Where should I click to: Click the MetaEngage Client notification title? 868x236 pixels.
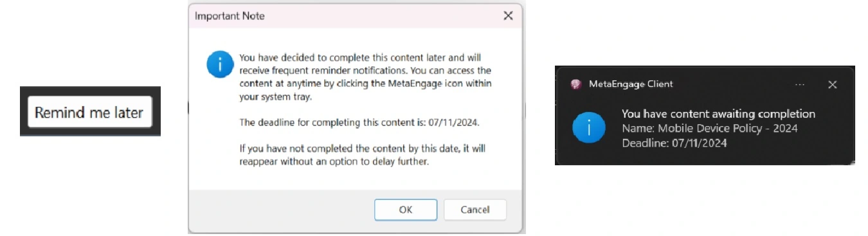coord(631,84)
